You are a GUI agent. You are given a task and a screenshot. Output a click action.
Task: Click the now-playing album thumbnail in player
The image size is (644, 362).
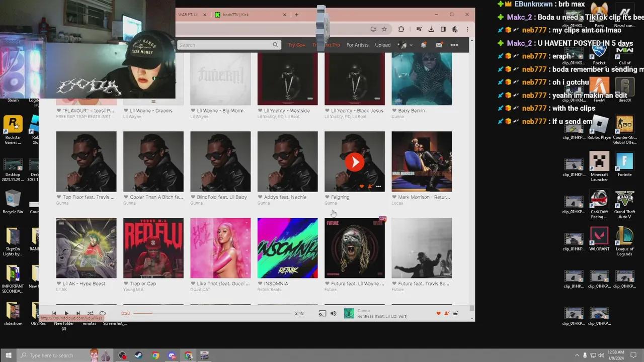coord(349,313)
